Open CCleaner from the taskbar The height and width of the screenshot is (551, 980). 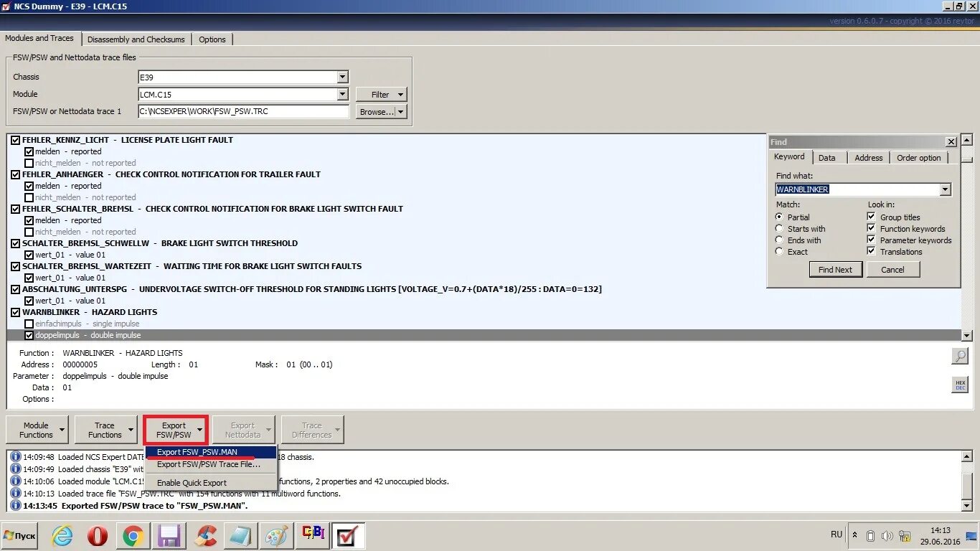(206, 536)
